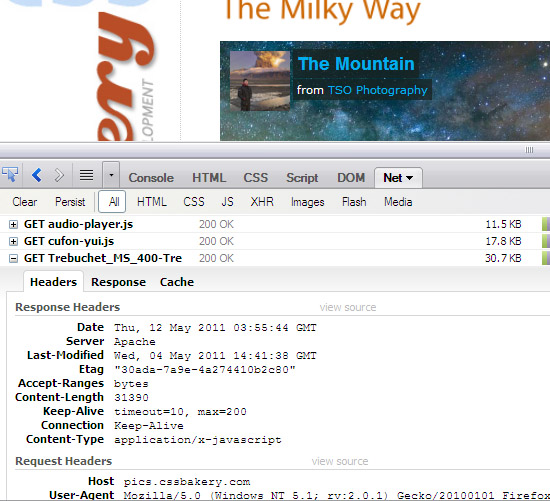Open the TSO Photography link

pos(377,90)
